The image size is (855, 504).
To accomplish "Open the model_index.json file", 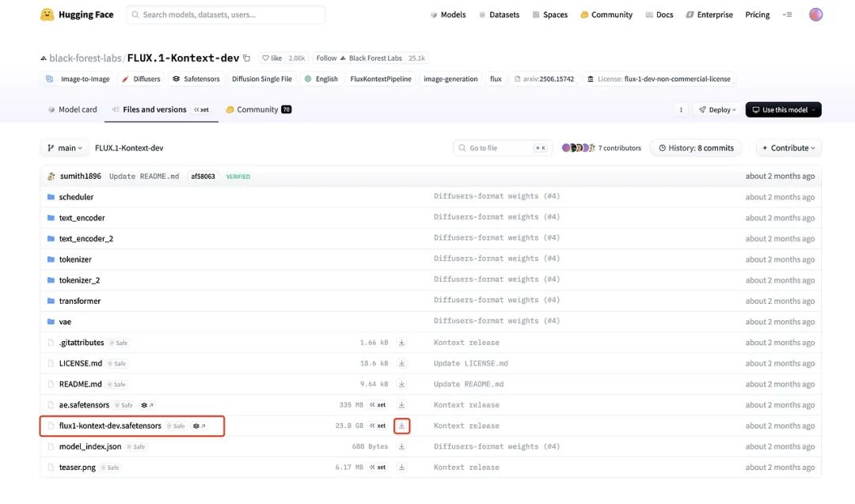I will click(x=90, y=446).
